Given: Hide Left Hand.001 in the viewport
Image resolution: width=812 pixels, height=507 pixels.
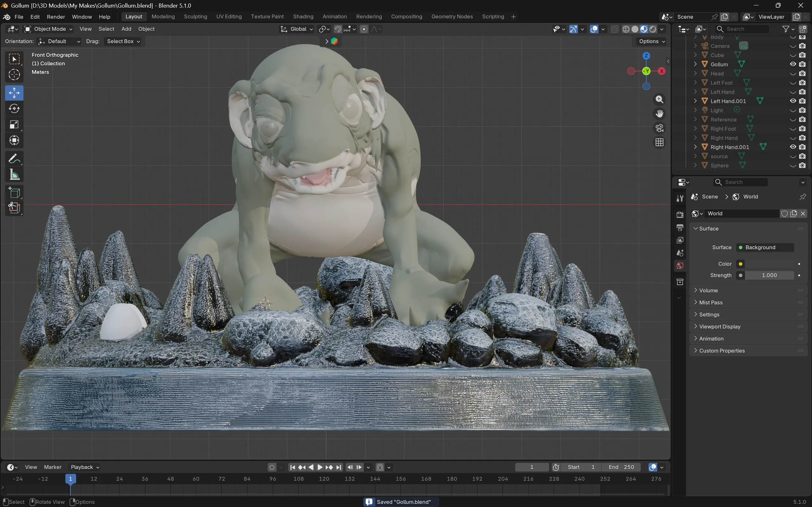Looking at the screenshot, I should click(x=793, y=101).
